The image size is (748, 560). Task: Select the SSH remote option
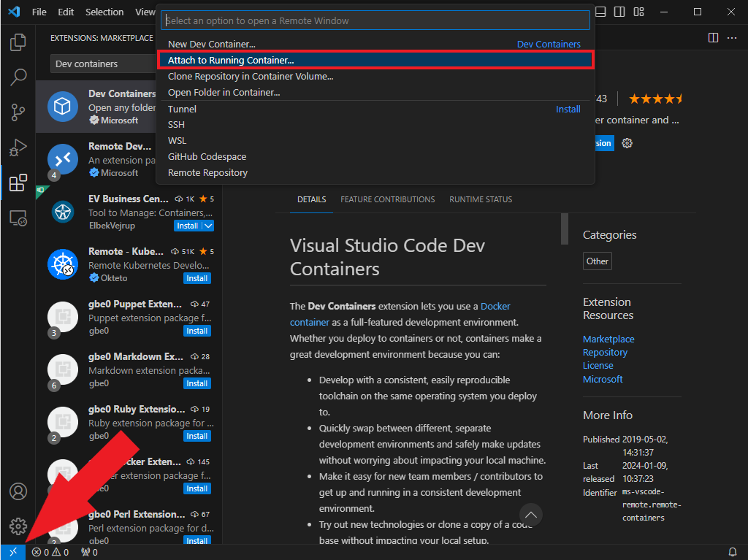(x=375, y=125)
